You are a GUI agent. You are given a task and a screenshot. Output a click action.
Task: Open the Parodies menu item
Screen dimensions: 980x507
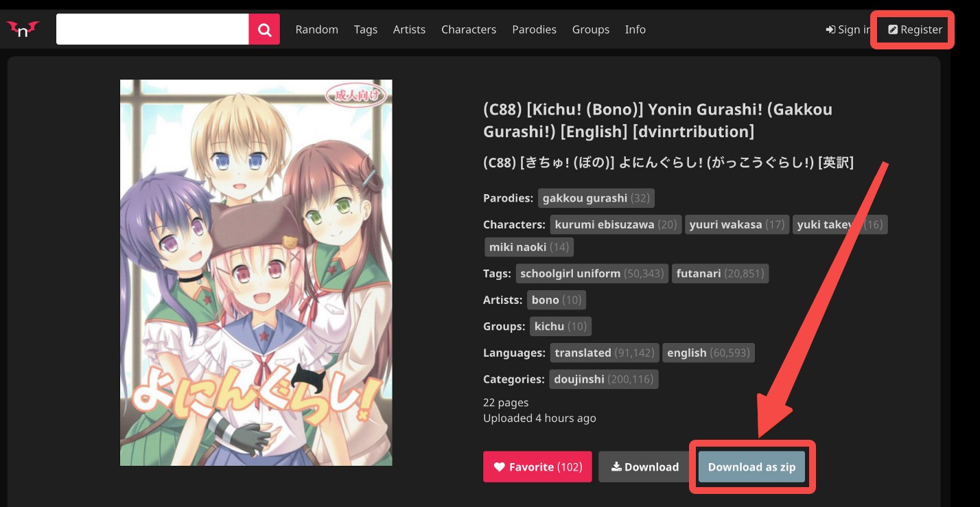pos(534,30)
